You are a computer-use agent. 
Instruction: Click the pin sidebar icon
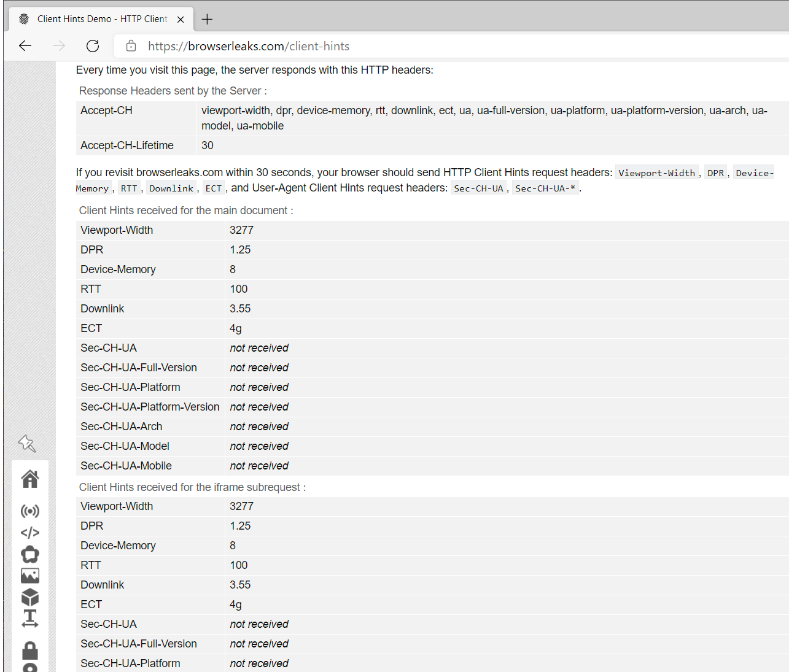pos(27,443)
